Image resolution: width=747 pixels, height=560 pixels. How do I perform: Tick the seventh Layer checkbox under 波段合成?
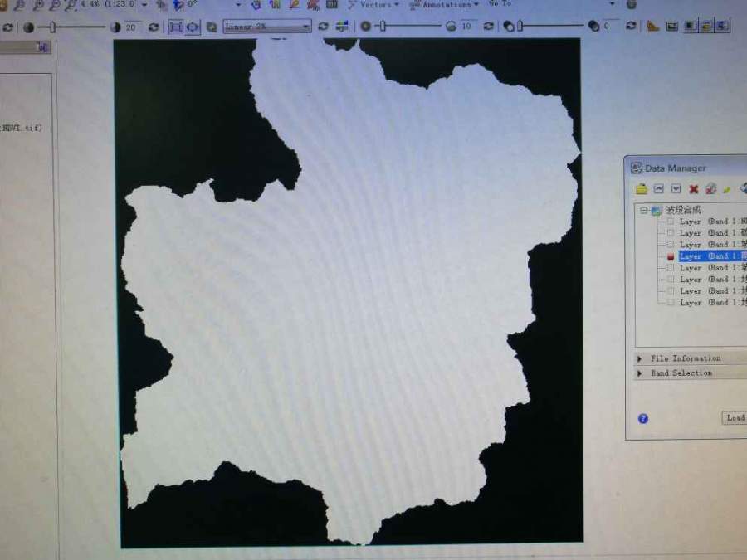671,290
